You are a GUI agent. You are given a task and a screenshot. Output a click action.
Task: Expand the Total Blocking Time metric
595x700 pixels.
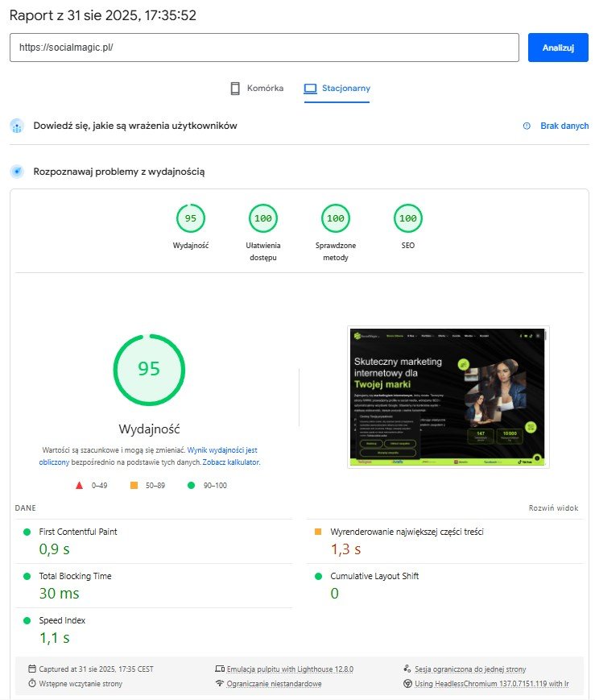pyautogui.click(x=75, y=576)
